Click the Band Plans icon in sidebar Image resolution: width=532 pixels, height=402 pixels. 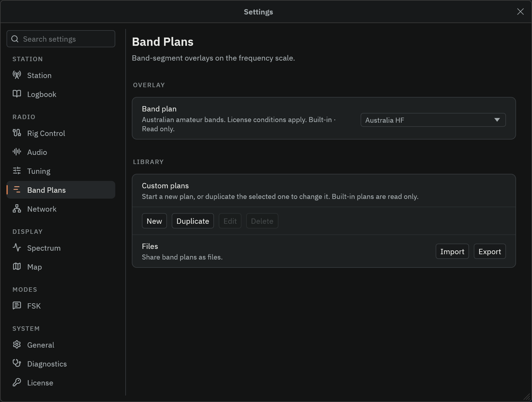coord(17,190)
